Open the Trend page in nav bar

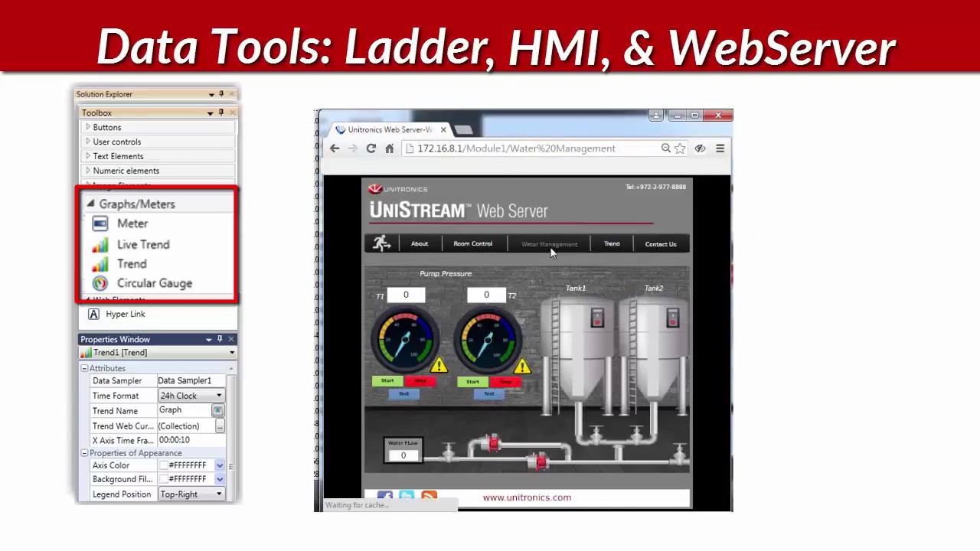click(x=612, y=243)
